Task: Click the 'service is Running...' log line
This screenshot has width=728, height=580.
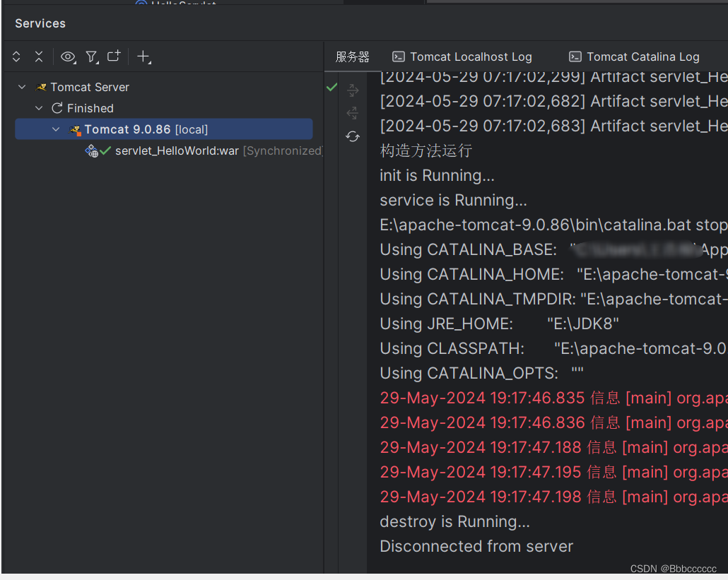Action: 453,200
